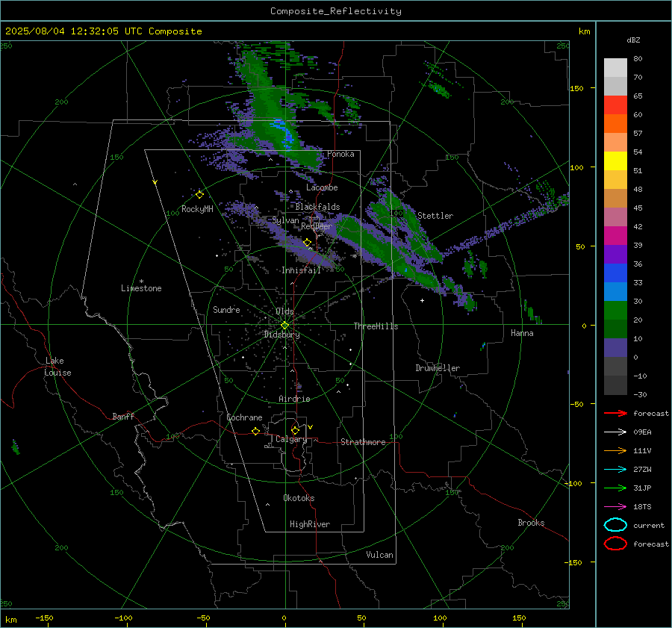The width and height of the screenshot is (672, 628).
Task: Click the green 30 dBZ color swatch
Action: click(615, 311)
